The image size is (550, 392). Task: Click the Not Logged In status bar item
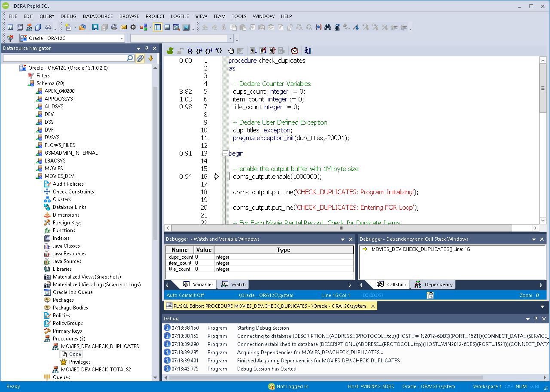tap(288, 386)
